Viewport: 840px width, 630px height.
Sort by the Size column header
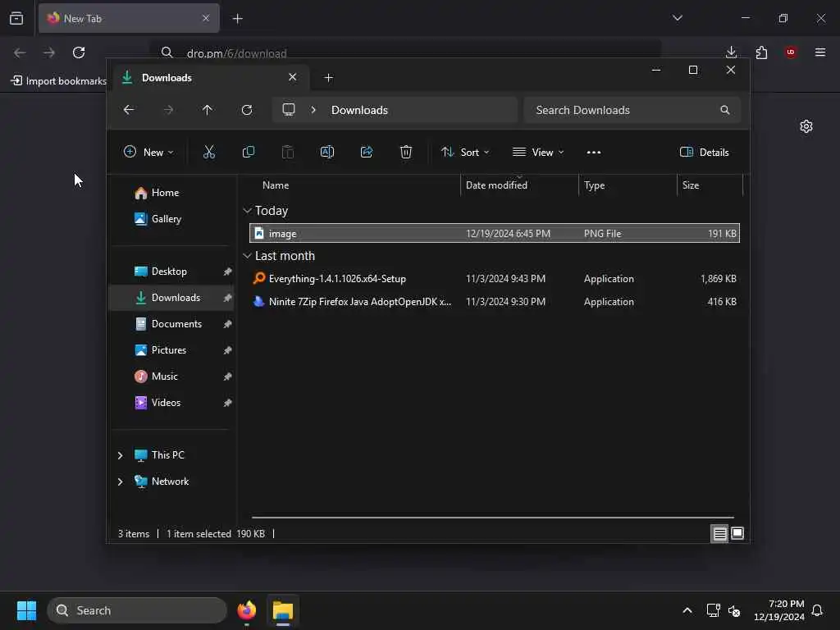[691, 185]
